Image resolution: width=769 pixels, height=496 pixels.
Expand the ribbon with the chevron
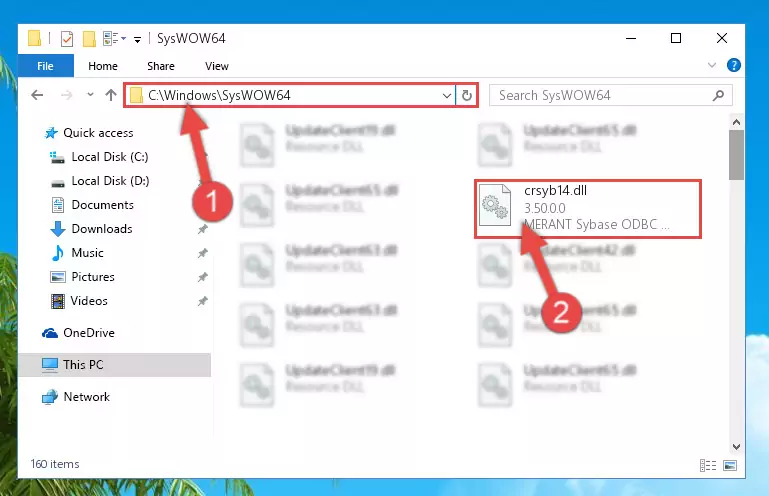712,65
